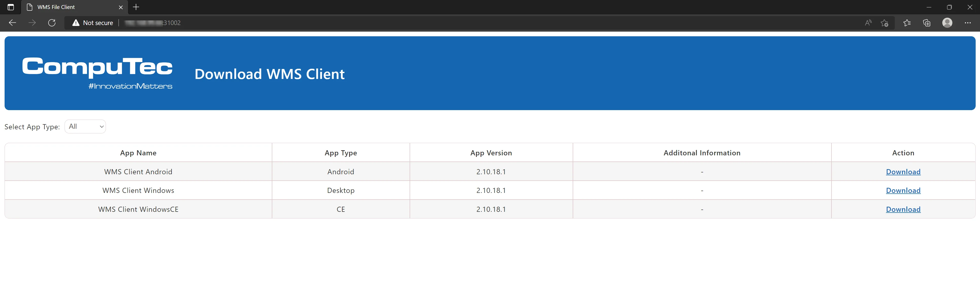The width and height of the screenshot is (980, 302).
Task: Select the WMS Client Android name cell
Action: (139, 172)
